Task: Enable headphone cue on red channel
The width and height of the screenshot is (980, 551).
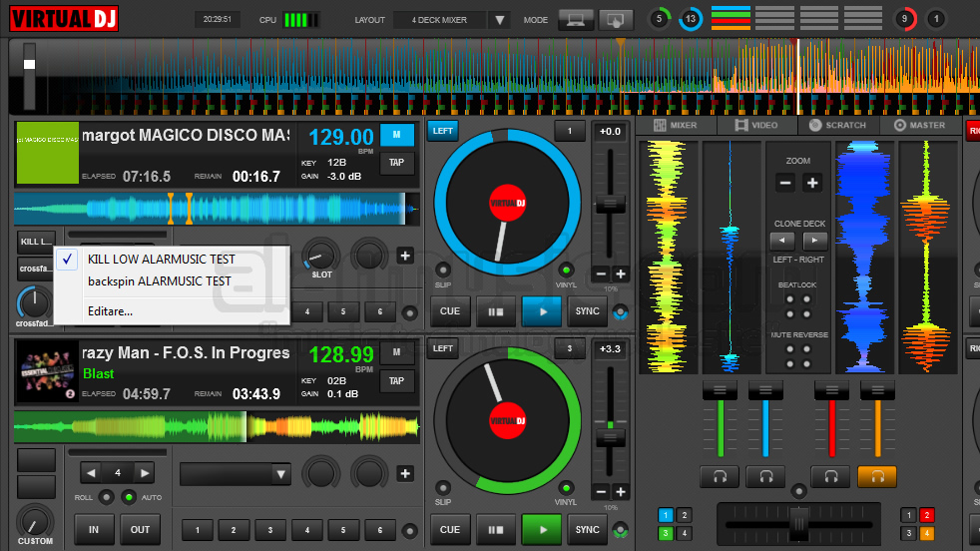Action: coord(831,477)
